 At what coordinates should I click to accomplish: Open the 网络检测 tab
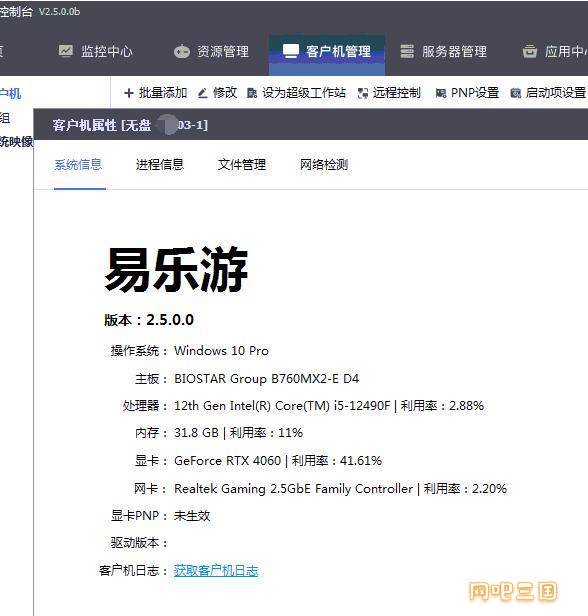point(324,164)
